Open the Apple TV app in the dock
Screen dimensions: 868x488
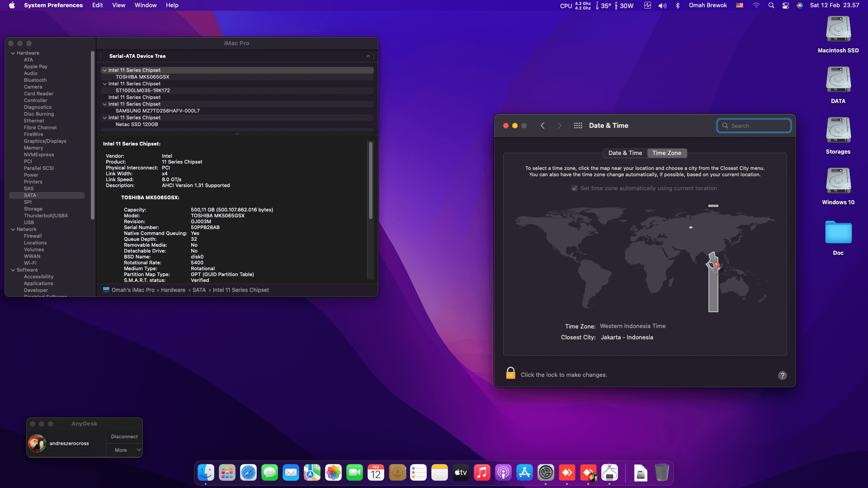click(461, 473)
